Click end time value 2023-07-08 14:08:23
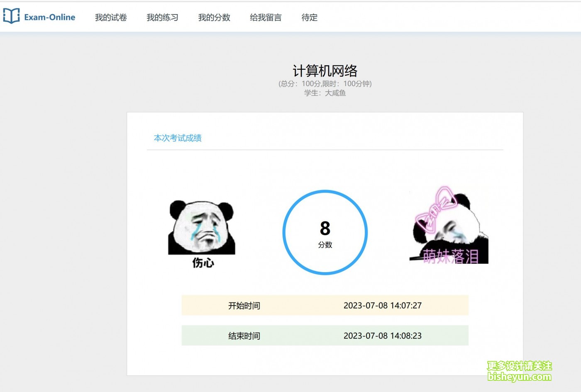Screen dimensions: 581x392 coord(383,336)
